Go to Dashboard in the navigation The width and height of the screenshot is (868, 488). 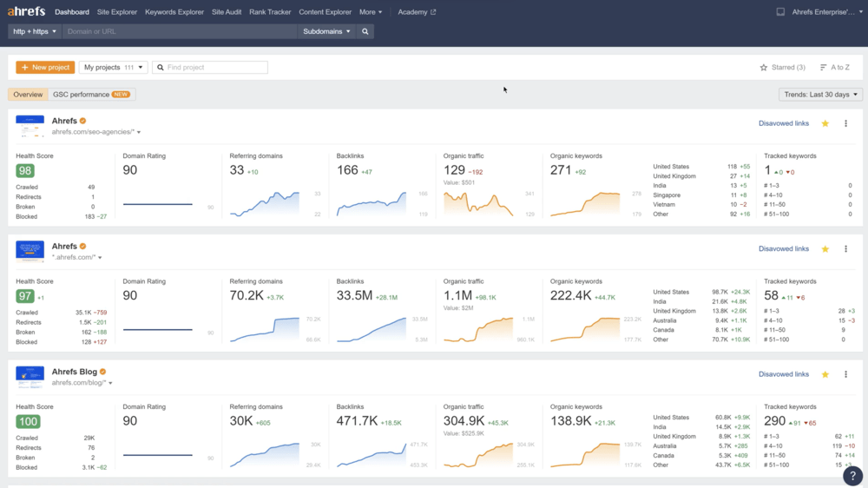click(x=72, y=11)
